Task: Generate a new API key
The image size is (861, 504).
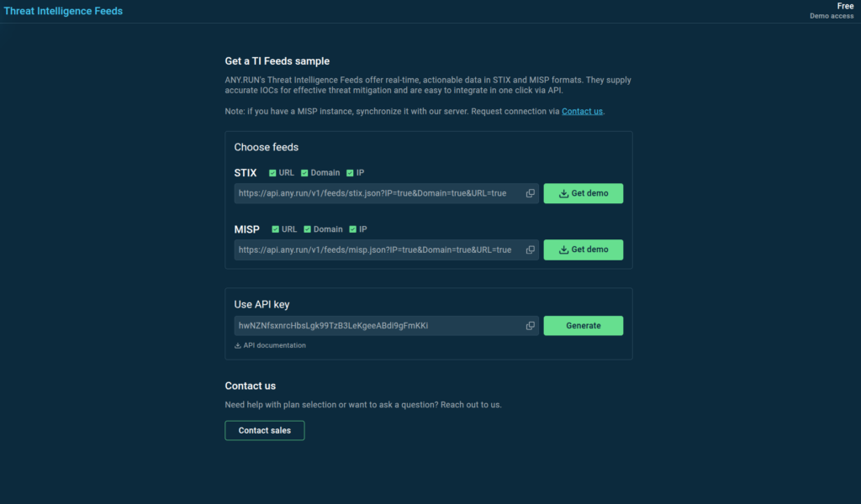Action: pyautogui.click(x=583, y=326)
